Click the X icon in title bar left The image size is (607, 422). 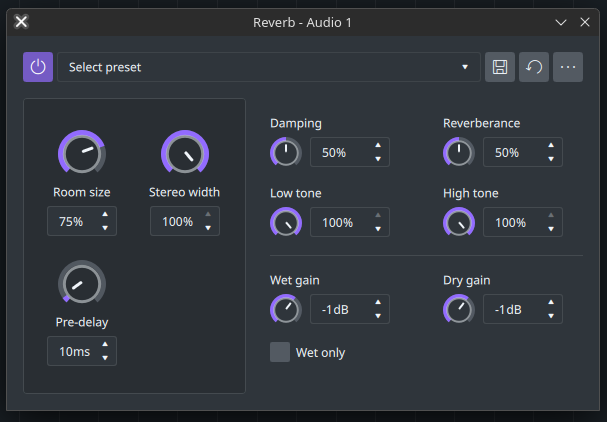point(21,22)
